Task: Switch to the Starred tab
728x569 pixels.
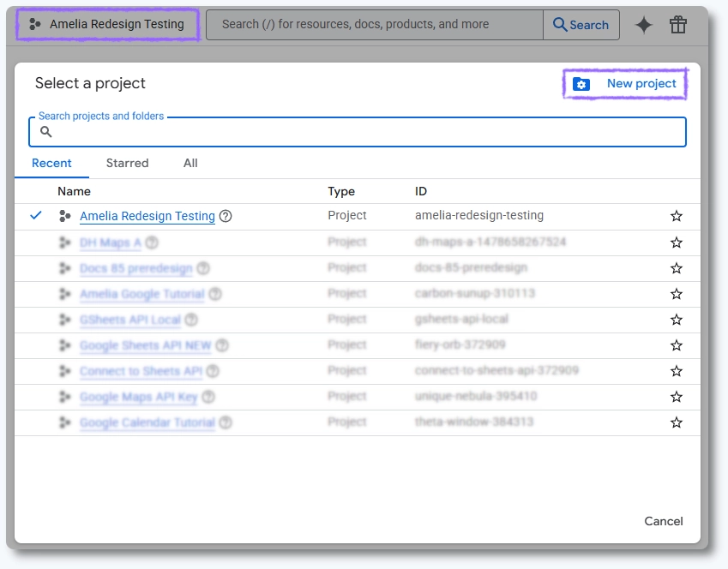Action: tap(127, 163)
